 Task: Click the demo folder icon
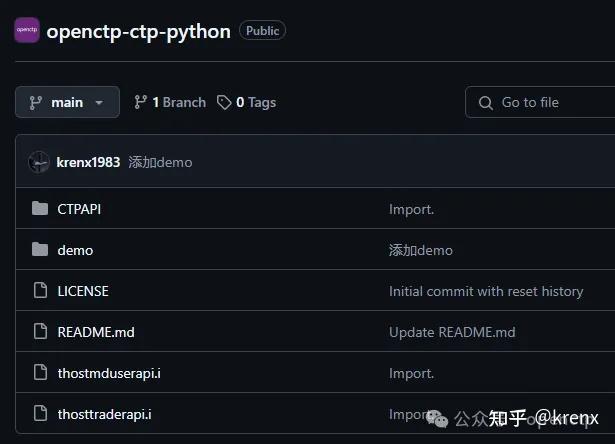click(x=40, y=250)
